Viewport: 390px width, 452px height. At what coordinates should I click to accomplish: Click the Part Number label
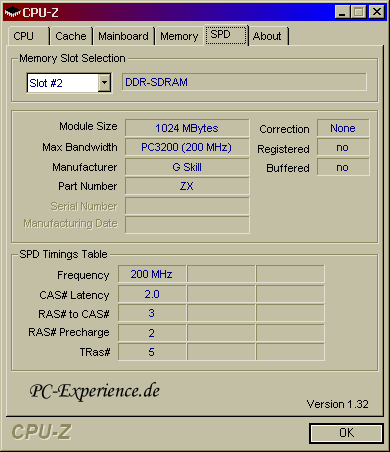[x=88, y=186]
